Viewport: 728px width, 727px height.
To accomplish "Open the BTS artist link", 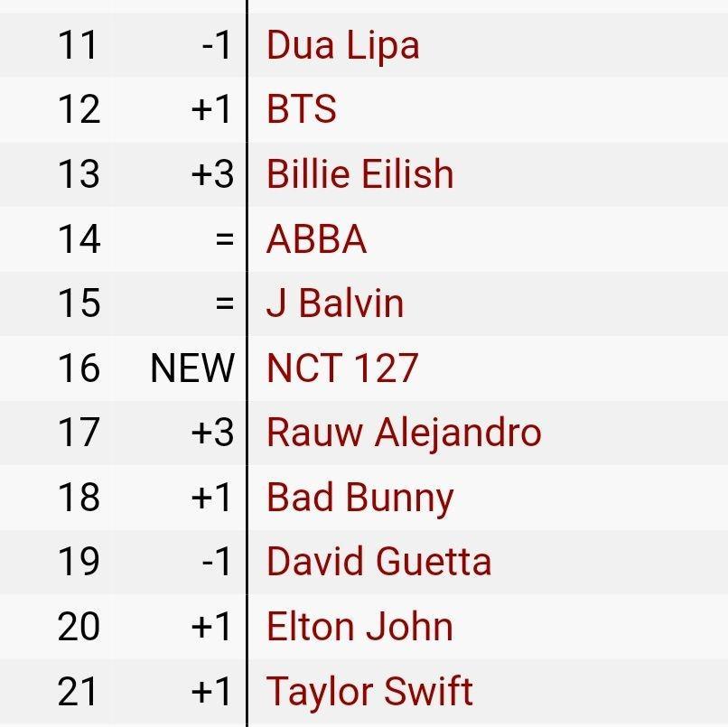I will (x=302, y=109).
